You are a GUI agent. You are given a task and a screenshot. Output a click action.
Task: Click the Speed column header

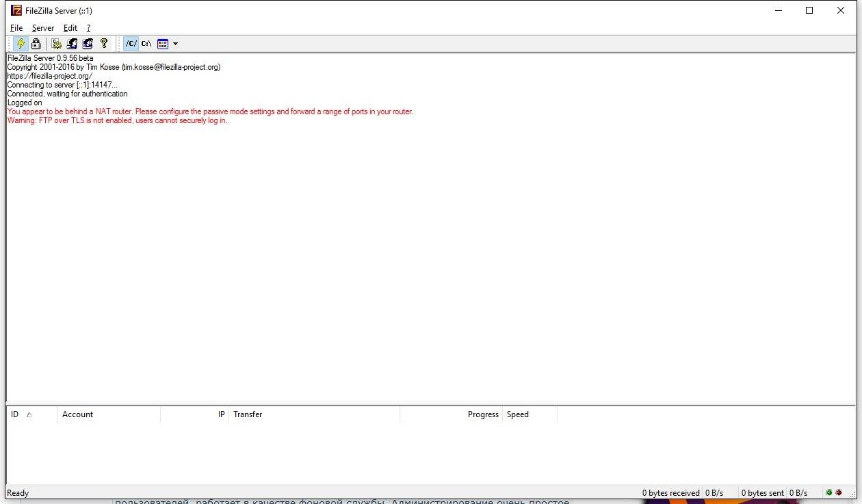[530, 414]
